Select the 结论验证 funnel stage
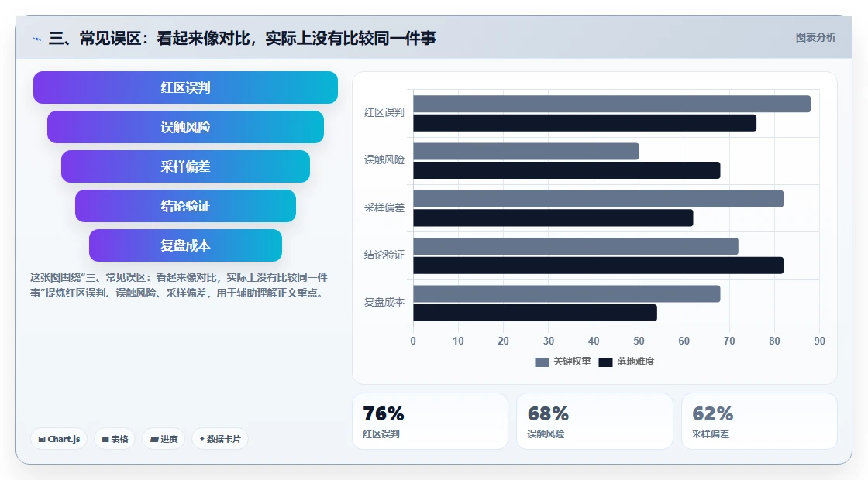Image resolution: width=868 pixels, height=480 pixels. (x=185, y=206)
